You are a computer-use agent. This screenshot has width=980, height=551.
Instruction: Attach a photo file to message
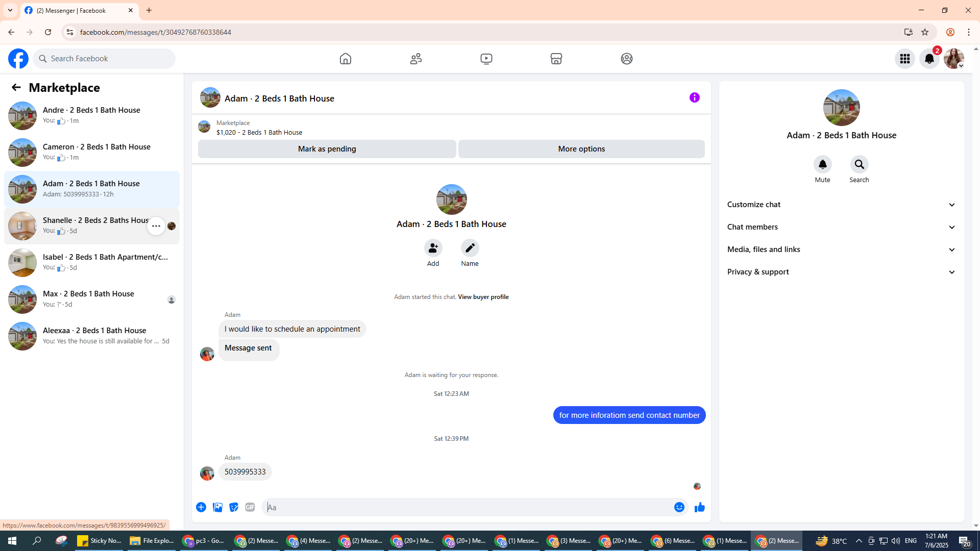click(x=217, y=507)
